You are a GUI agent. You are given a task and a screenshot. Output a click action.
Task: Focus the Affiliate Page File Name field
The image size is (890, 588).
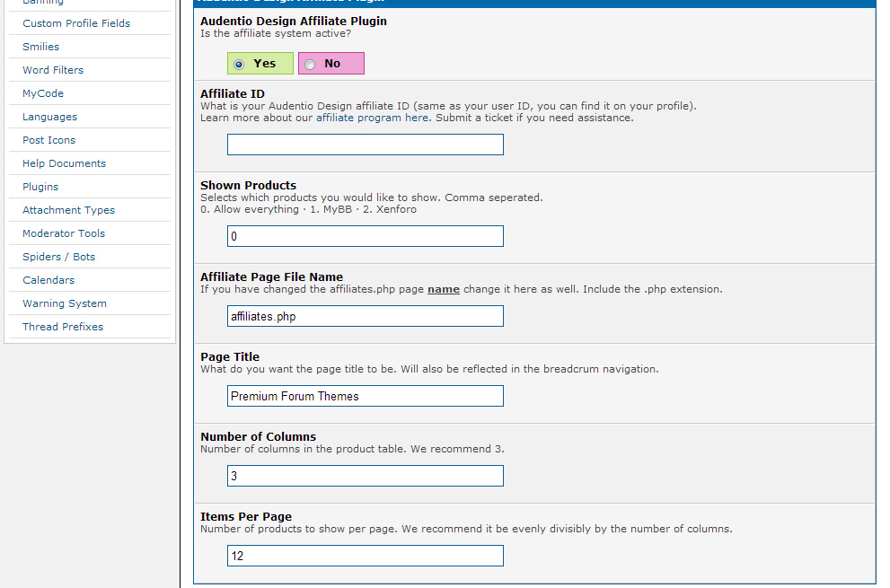pos(365,316)
